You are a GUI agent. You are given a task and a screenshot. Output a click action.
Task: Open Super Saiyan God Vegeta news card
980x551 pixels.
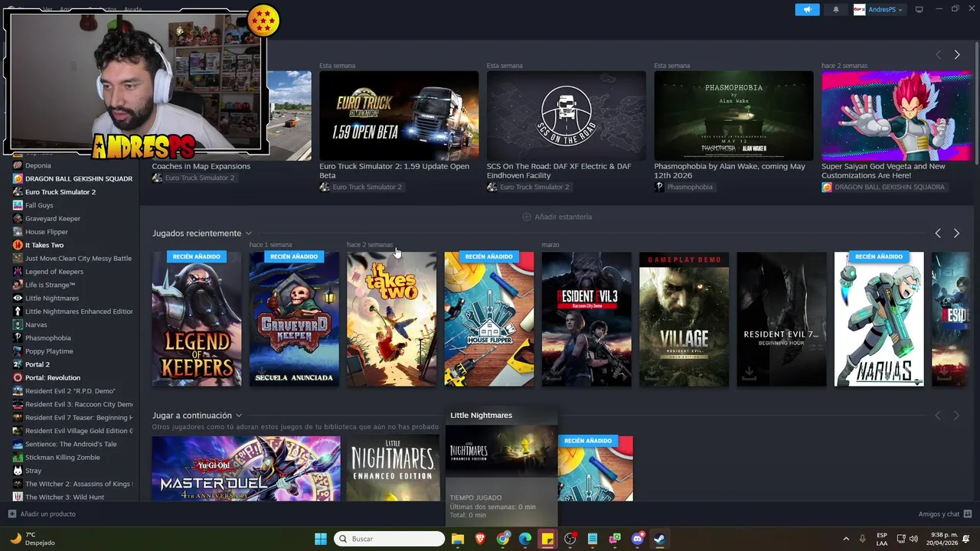point(897,116)
